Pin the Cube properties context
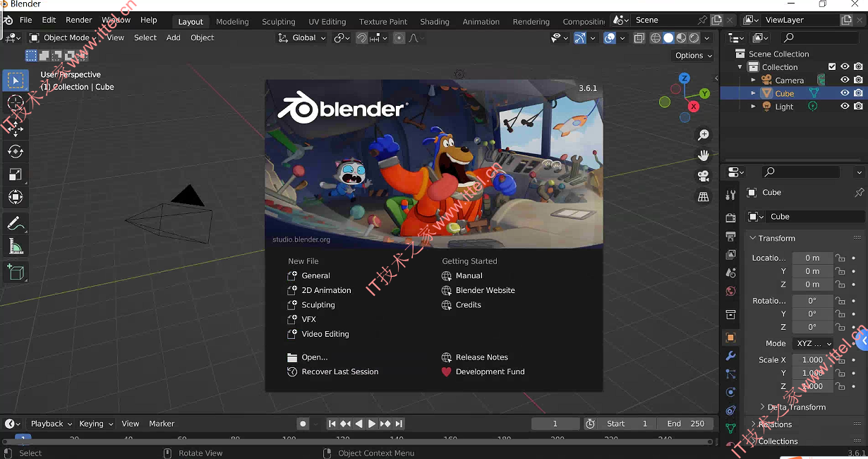Viewport: 868px width, 459px height. click(x=859, y=192)
